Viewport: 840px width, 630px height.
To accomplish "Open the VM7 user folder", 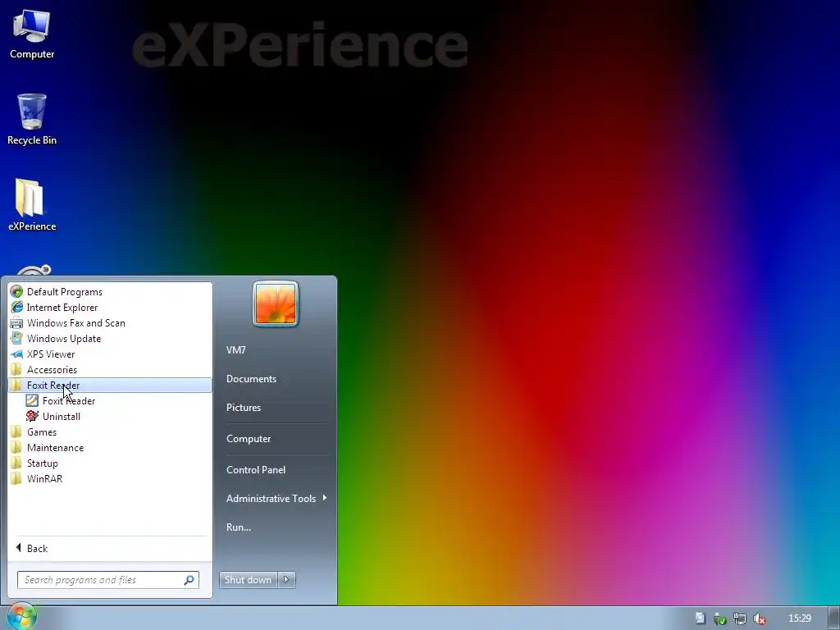I will pyautogui.click(x=235, y=349).
